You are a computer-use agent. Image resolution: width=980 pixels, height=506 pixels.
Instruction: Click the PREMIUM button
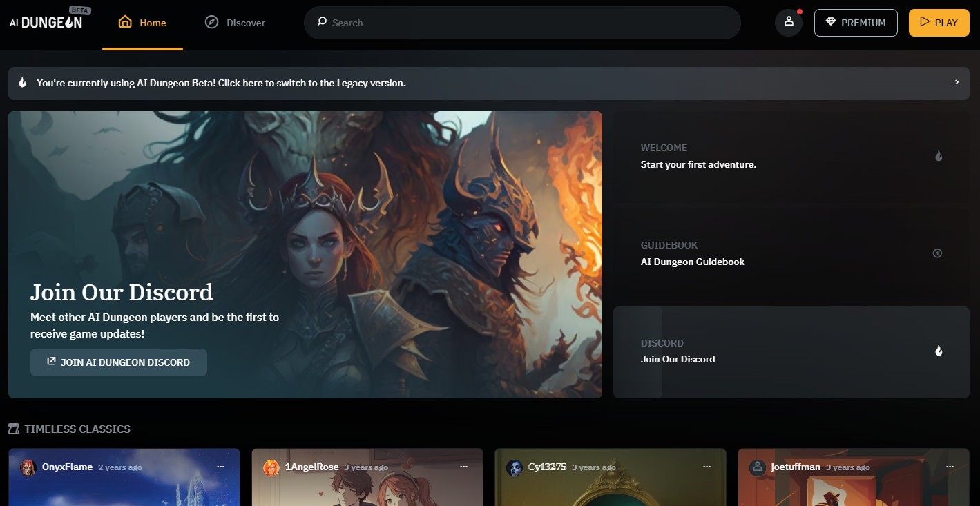856,23
